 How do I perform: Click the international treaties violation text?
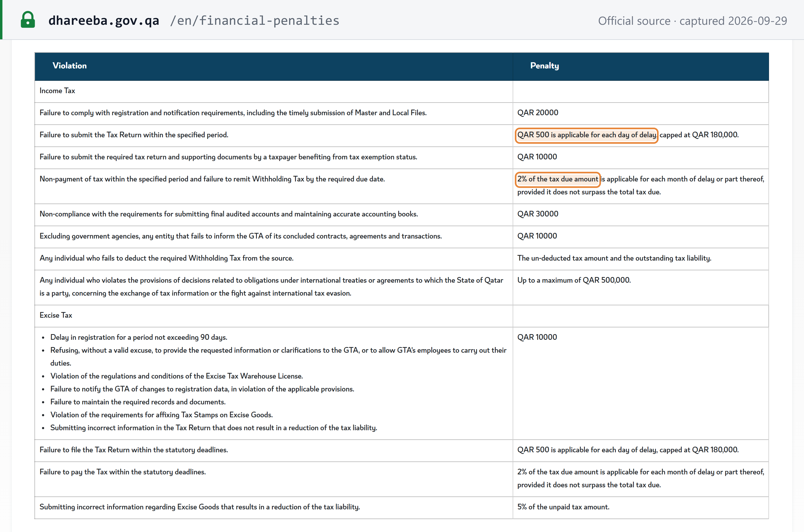click(x=271, y=287)
